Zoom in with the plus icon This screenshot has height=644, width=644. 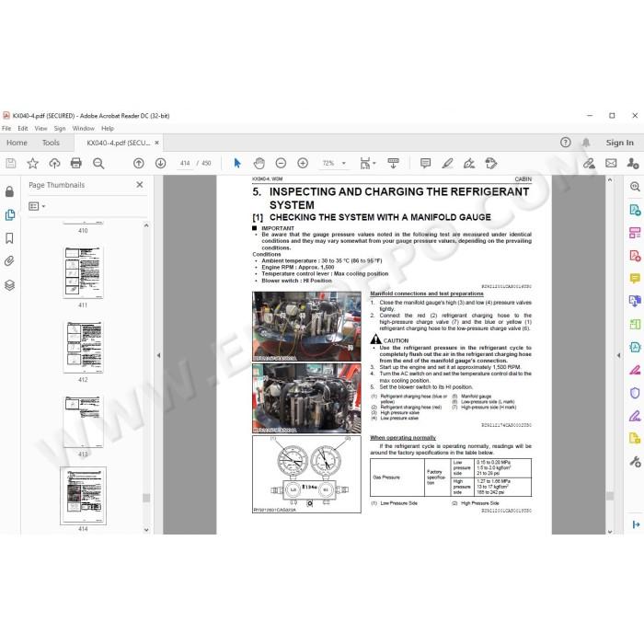[303, 163]
